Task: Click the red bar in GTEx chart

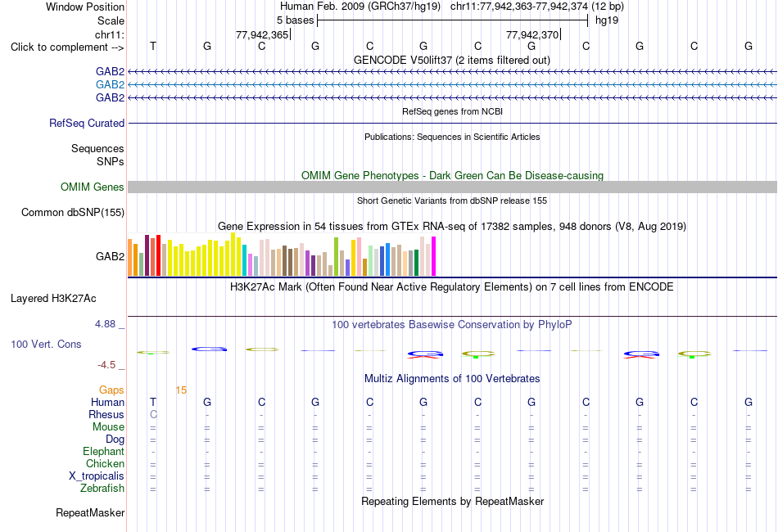Action: coord(158,255)
